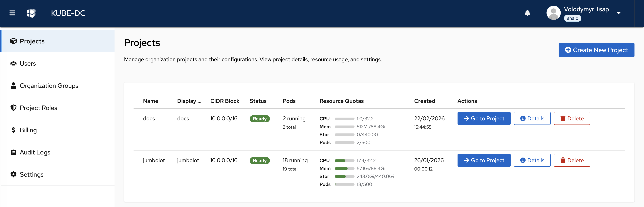Click the Project Roles shield icon

pyautogui.click(x=13, y=108)
